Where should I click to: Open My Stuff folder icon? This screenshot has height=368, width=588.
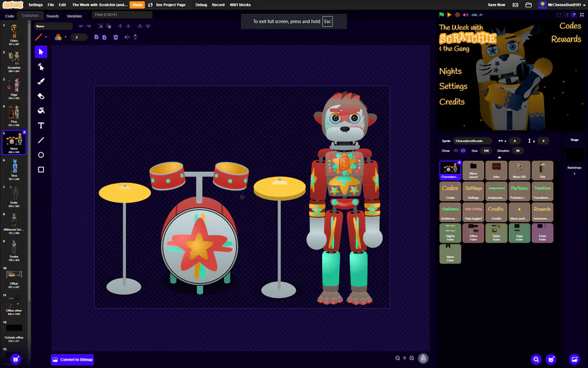[x=529, y=5]
